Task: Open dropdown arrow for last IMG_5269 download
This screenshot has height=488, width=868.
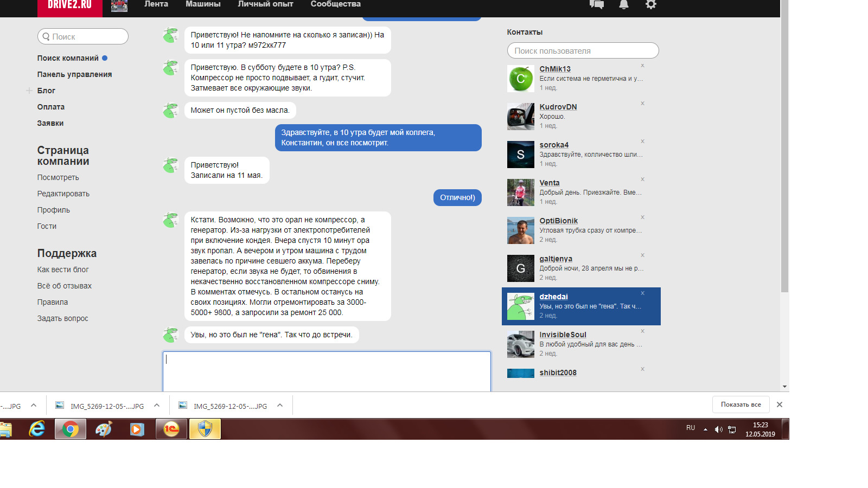Action: (x=280, y=406)
